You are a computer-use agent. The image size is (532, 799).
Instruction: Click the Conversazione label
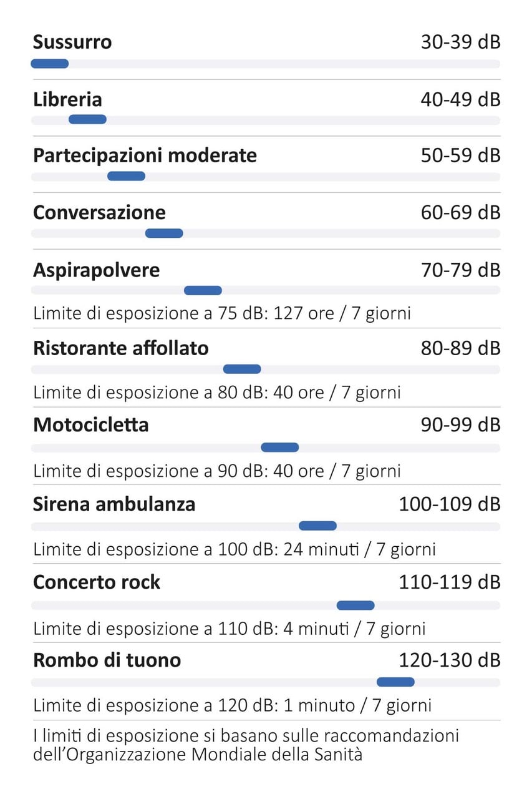[x=99, y=212]
